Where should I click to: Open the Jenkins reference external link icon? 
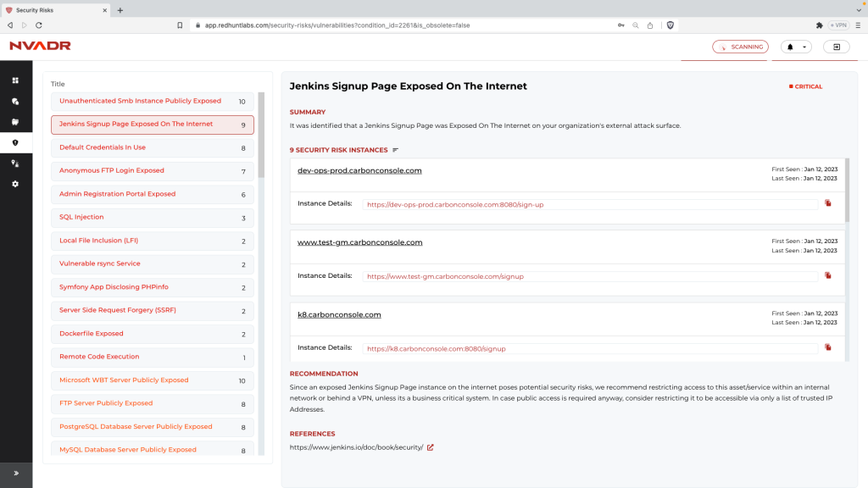coord(431,447)
